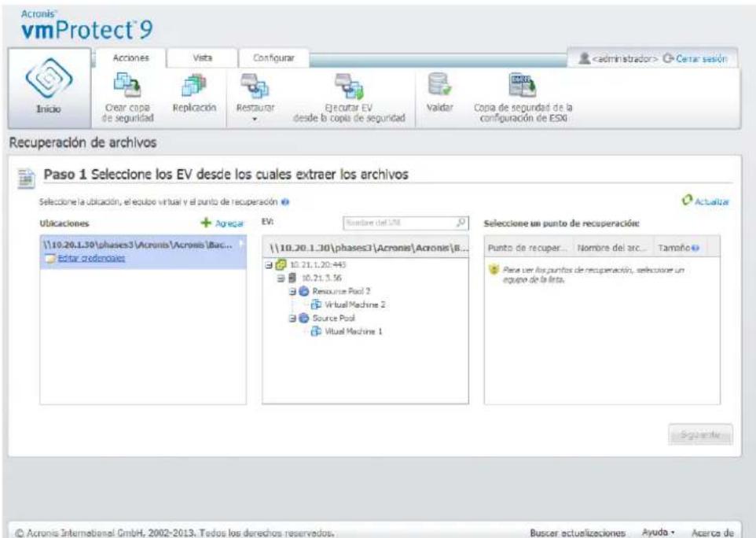The image size is (756, 538).
Task: Open the Inicio home button
Action: (x=49, y=88)
